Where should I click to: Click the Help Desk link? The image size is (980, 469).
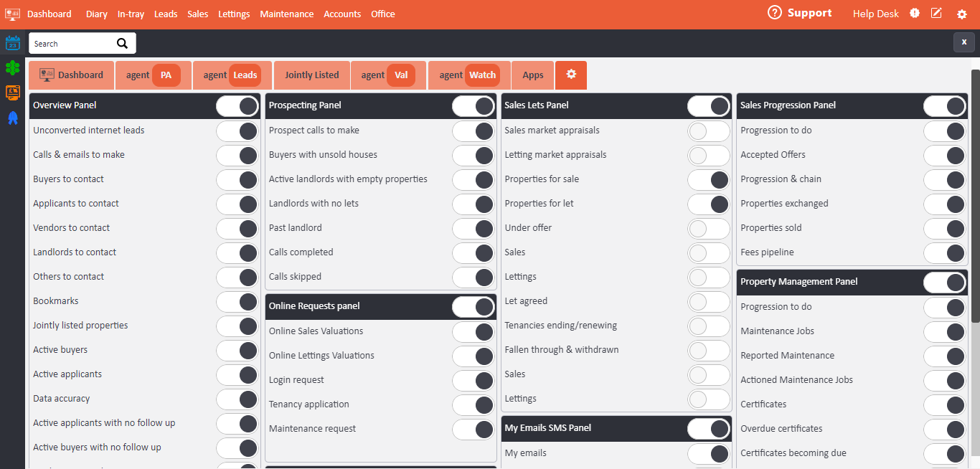tap(875, 14)
